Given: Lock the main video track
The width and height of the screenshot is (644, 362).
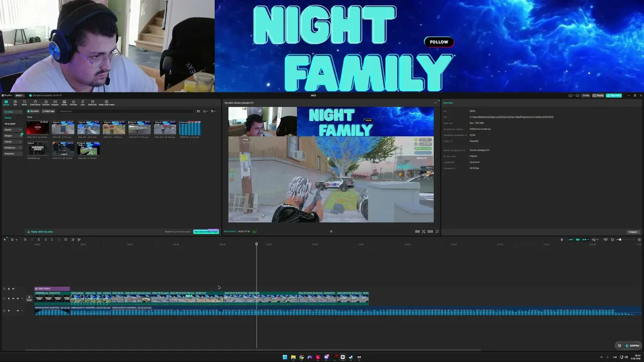Looking at the screenshot, I should pyautogui.click(x=9, y=299).
